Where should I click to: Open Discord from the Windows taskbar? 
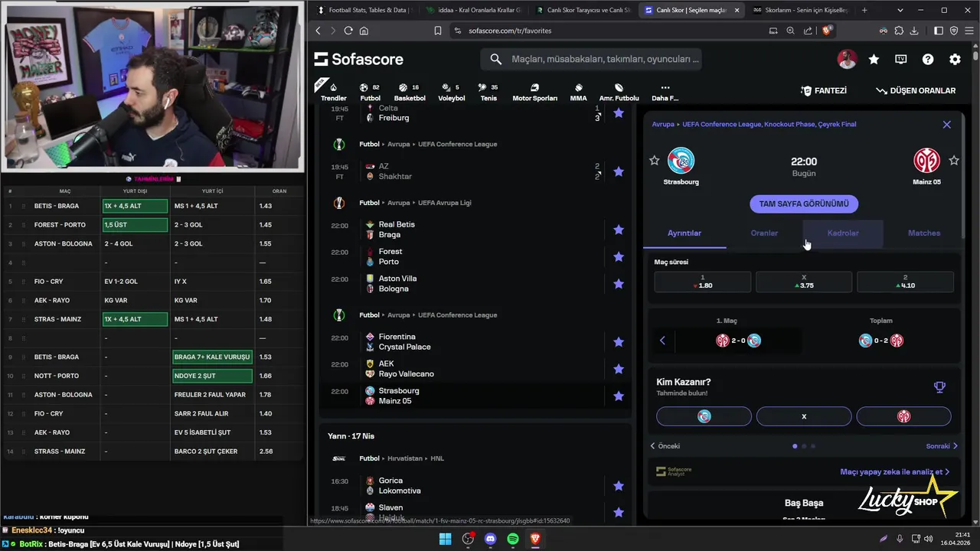pyautogui.click(x=491, y=539)
